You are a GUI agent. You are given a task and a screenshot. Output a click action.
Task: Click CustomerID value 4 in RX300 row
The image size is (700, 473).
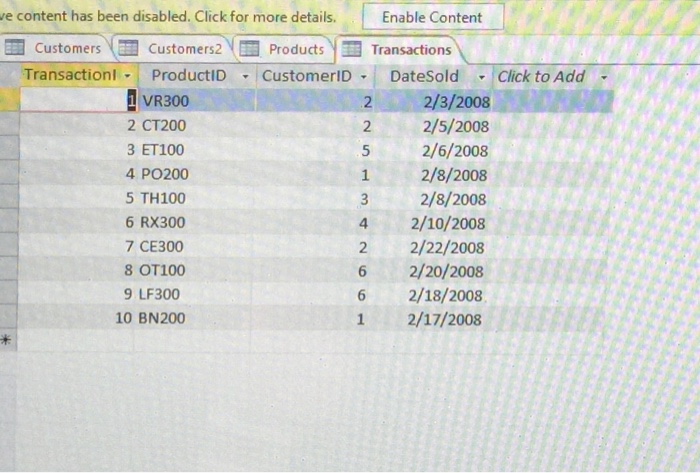[x=311, y=223]
